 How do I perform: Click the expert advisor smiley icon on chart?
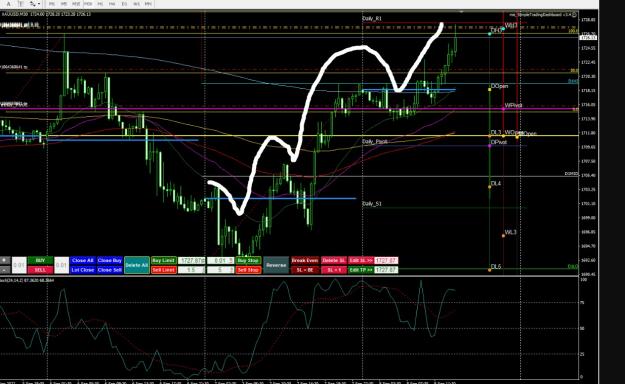[574, 15]
